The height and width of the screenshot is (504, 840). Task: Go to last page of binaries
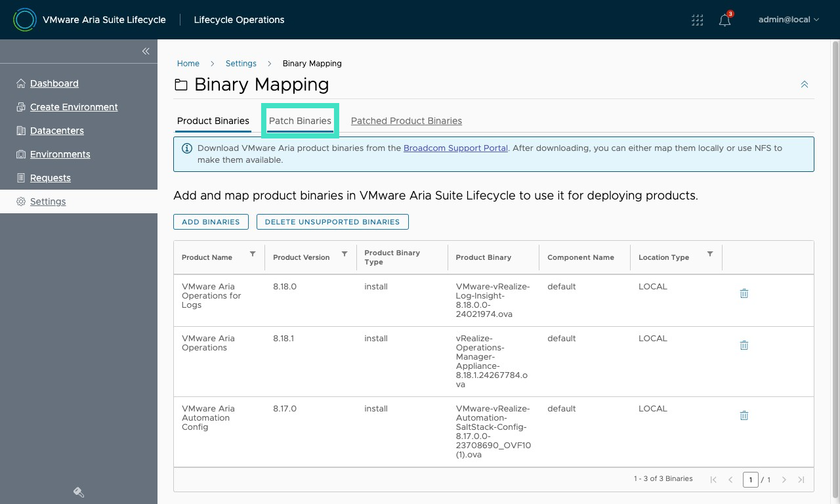tap(801, 480)
